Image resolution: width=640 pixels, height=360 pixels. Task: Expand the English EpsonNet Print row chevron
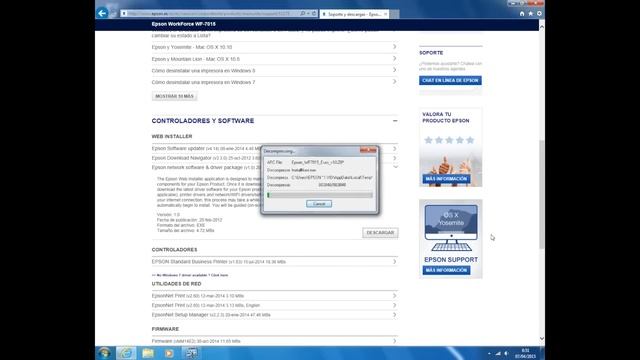pos(394,305)
